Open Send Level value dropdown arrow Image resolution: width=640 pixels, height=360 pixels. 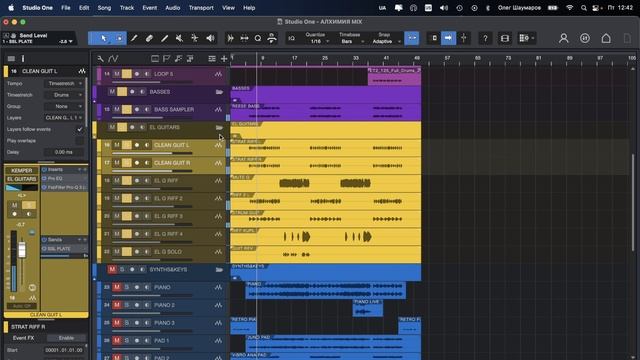point(71,42)
